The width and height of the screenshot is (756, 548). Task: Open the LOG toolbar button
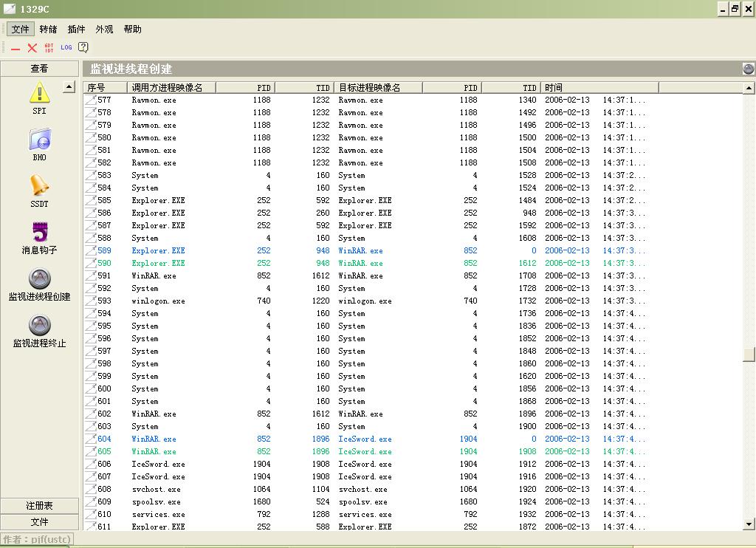66,47
